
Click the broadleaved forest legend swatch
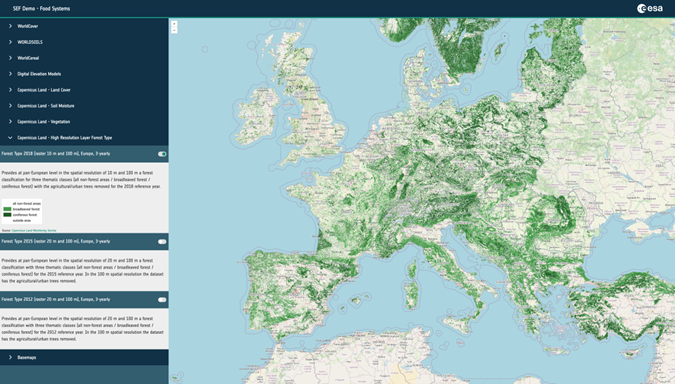7,209
